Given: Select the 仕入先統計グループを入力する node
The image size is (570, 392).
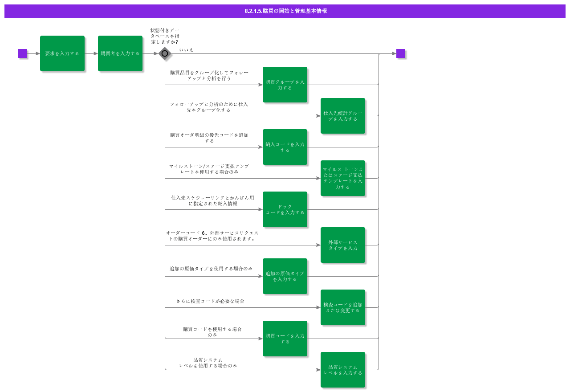Looking at the screenshot, I should click(343, 116).
